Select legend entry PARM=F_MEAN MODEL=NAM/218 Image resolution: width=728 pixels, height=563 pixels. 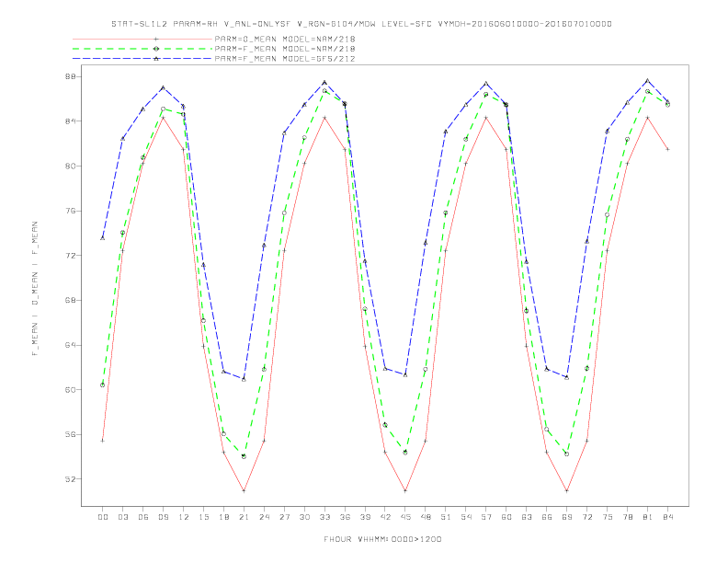click(x=285, y=49)
